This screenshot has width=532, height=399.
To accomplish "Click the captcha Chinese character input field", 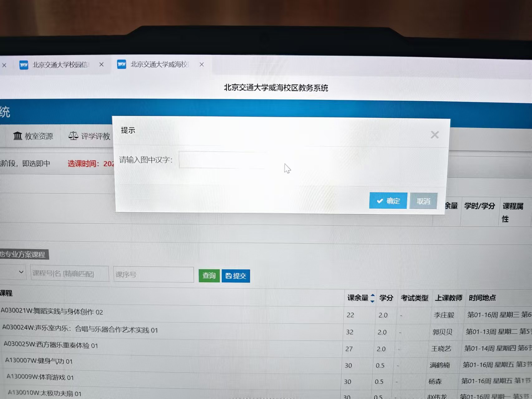I will click(x=223, y=160).
